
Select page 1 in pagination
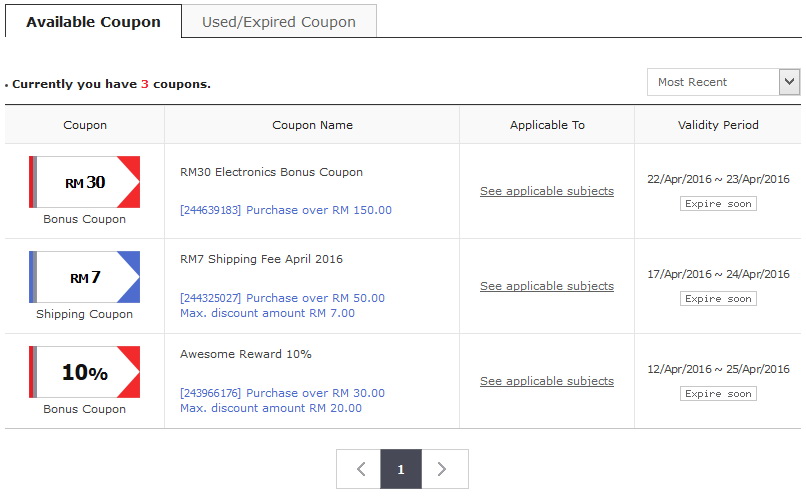pos(401,469)
